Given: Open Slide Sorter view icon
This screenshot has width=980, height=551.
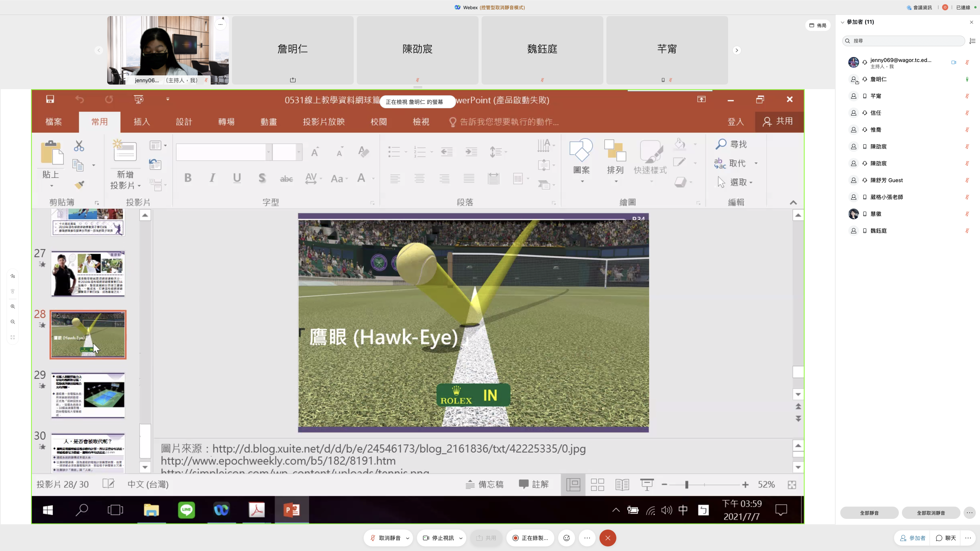Looking at the screenshot, I should [x=597, y=484].
